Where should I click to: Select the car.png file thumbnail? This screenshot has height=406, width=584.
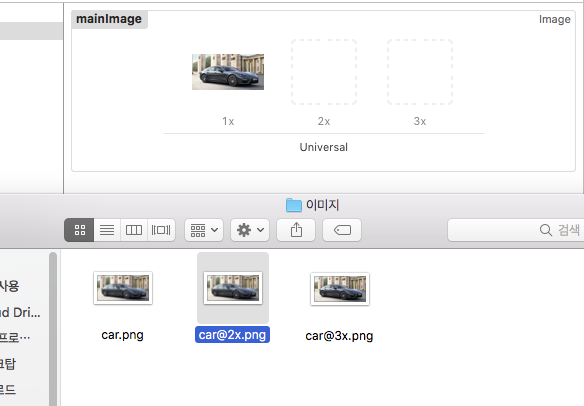point(123,288)
